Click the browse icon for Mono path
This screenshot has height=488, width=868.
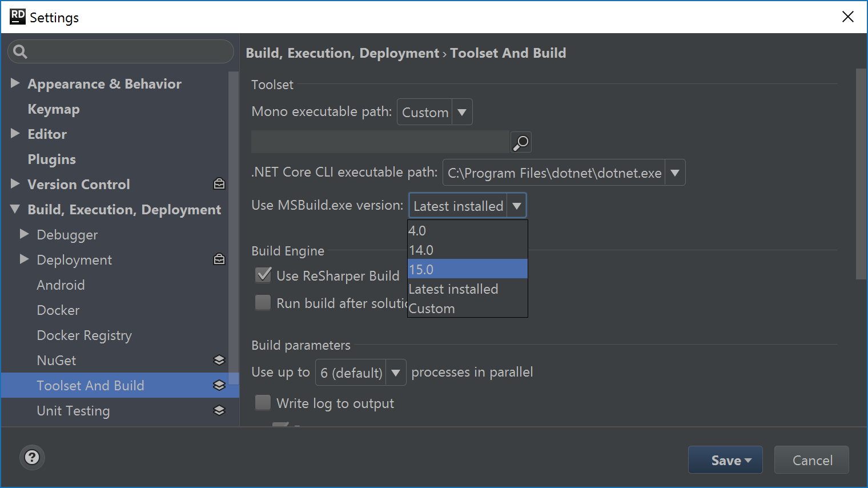521,142
